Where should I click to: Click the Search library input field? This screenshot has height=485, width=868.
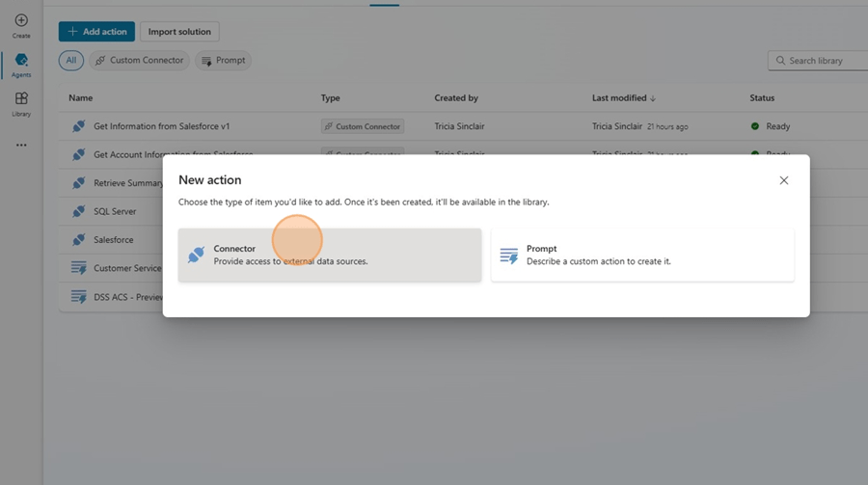(x=820, y=61)
